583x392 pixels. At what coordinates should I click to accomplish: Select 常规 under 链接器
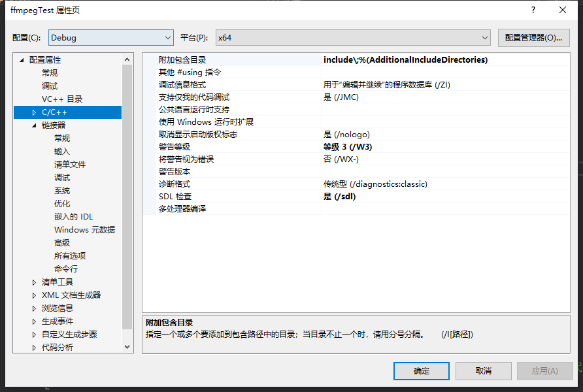[x=62, y=139]
